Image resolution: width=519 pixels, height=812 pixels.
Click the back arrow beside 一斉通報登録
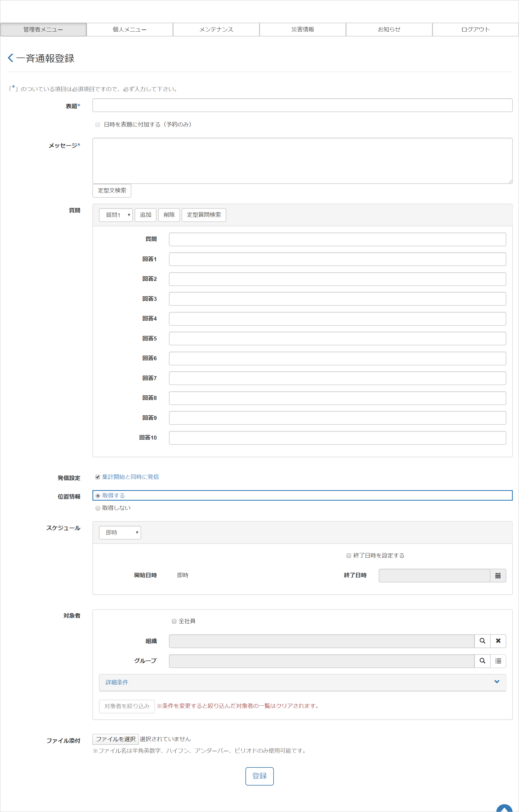click(11, 58)
